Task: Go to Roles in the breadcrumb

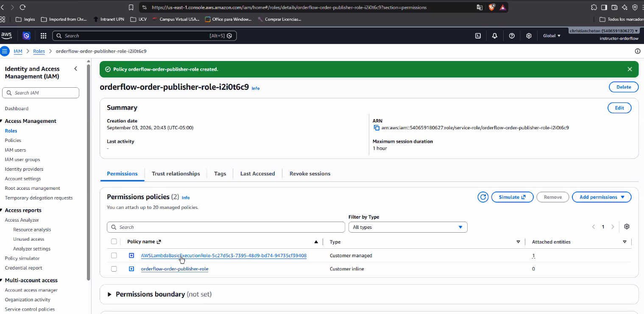Action: click(39, 51)
